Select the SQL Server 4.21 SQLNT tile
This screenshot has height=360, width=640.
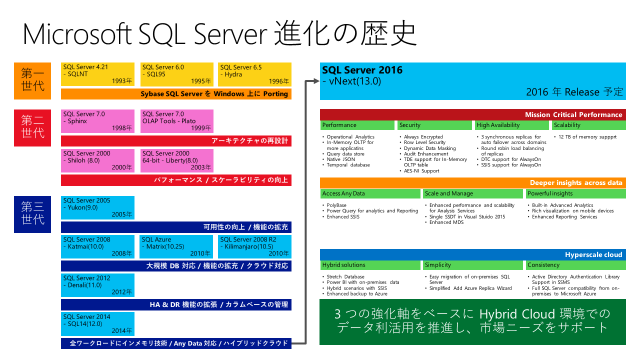(x=98, y=74)
